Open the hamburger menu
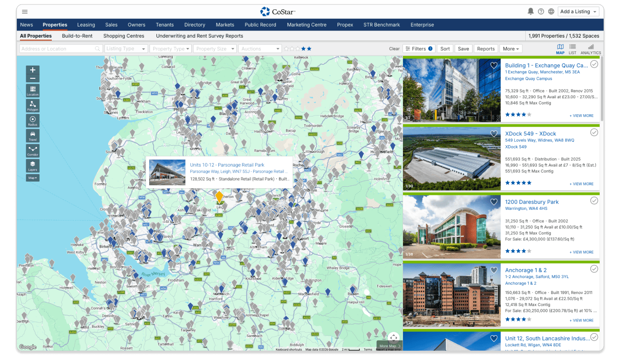The width and height of the screenshot is (620, 364). click(x=25, y=12)
